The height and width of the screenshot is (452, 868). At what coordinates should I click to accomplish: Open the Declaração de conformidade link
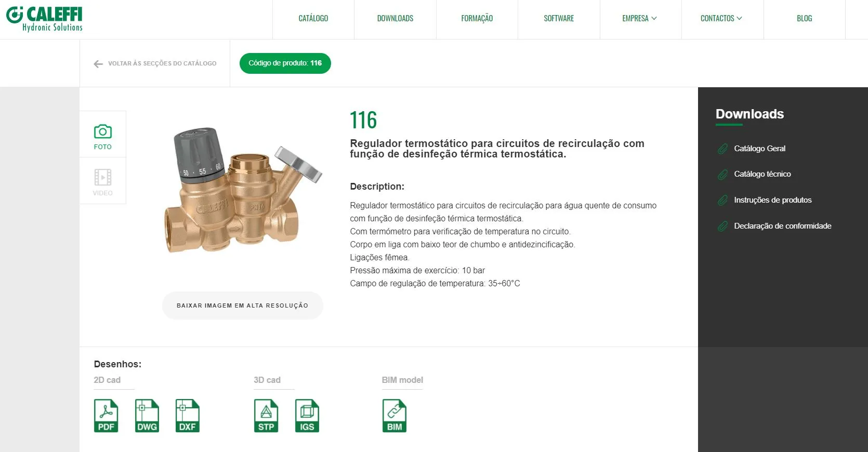tap(782, 226)
